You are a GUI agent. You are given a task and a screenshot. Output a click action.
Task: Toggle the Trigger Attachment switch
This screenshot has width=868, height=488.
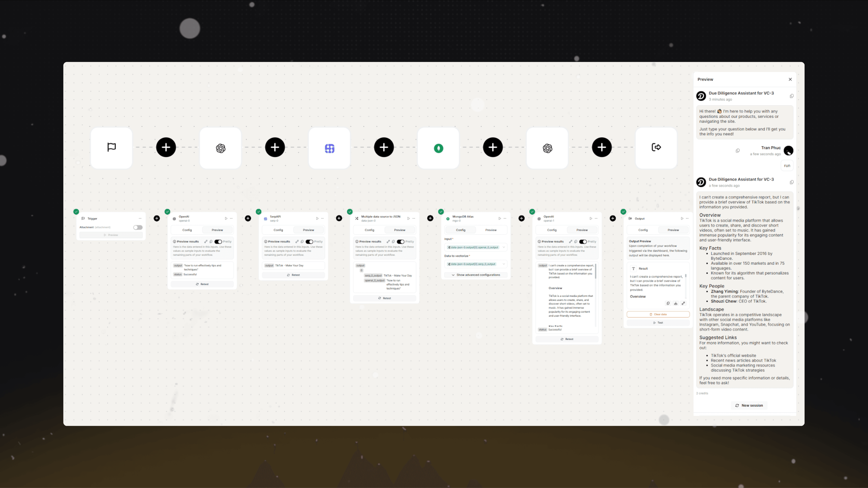[138, 227]
